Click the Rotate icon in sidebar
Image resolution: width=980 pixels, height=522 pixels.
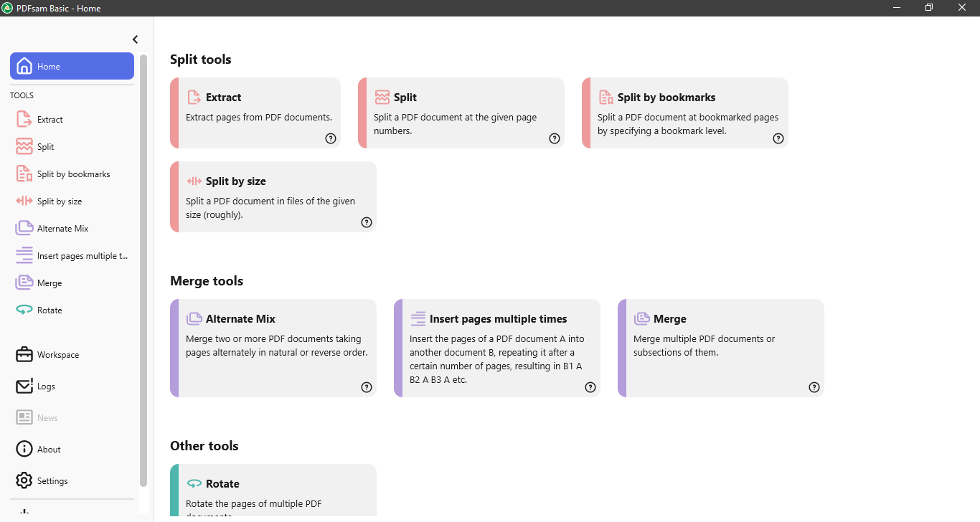(24, 310)
